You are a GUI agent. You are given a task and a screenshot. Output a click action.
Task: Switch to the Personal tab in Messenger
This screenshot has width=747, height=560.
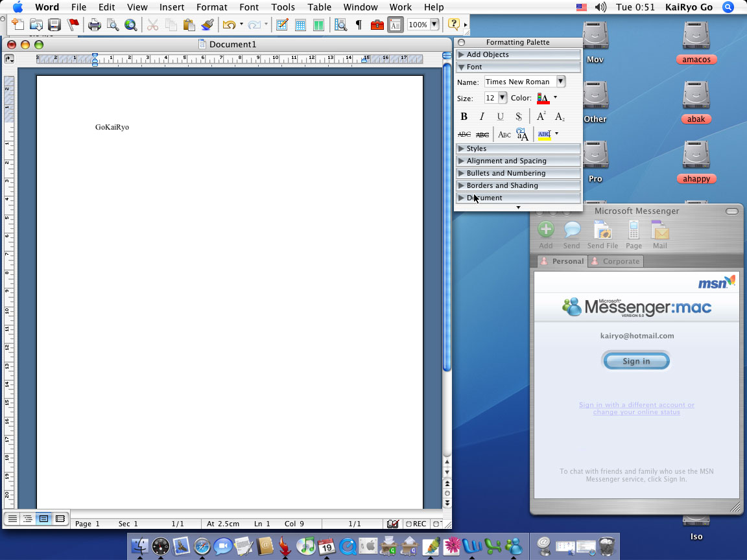pyautogui.click(x=562, y=261)
